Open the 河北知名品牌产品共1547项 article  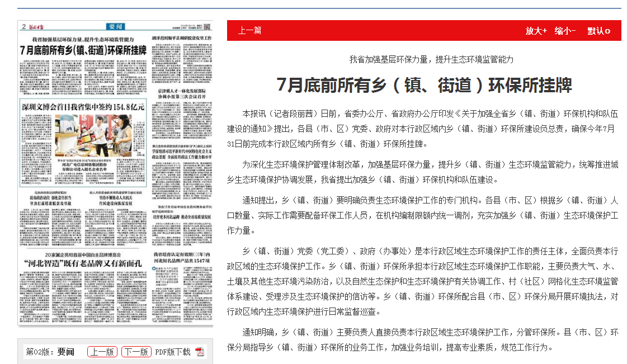click(x=182, y=257)
